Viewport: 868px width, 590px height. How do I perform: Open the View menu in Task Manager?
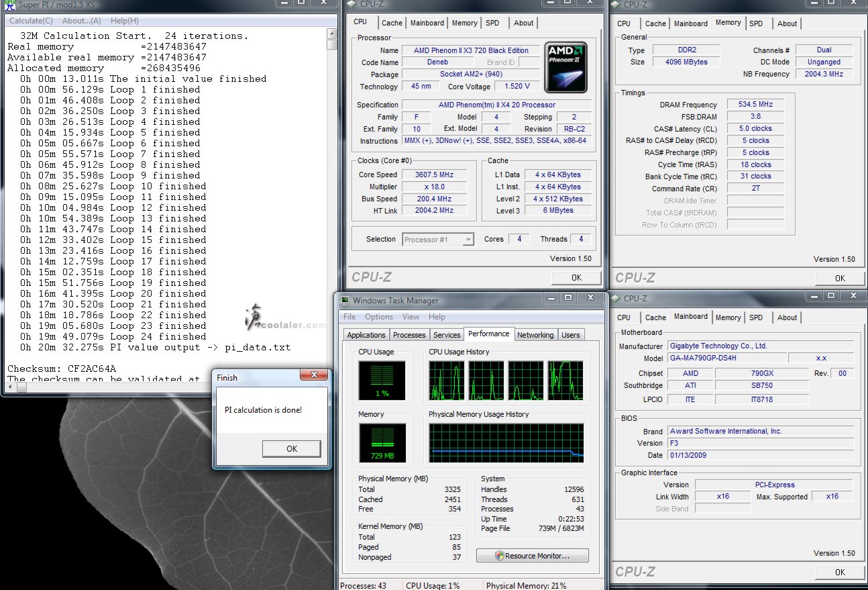tap(411, 317)
